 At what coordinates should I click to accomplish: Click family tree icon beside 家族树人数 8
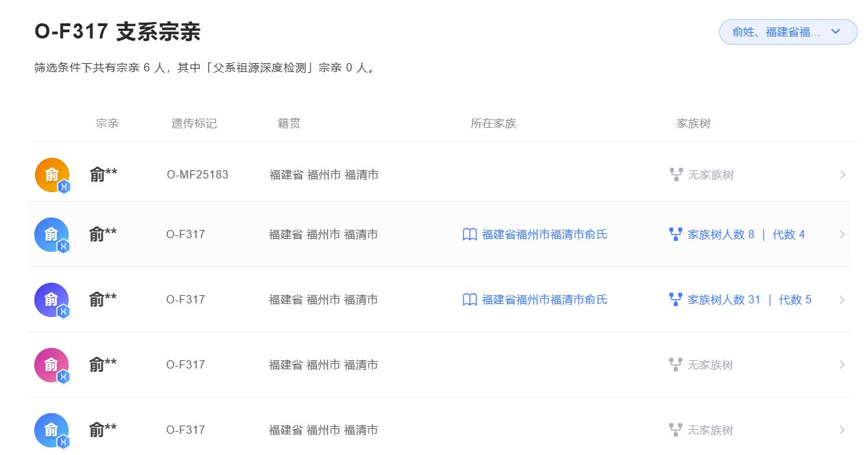[675, 235]
